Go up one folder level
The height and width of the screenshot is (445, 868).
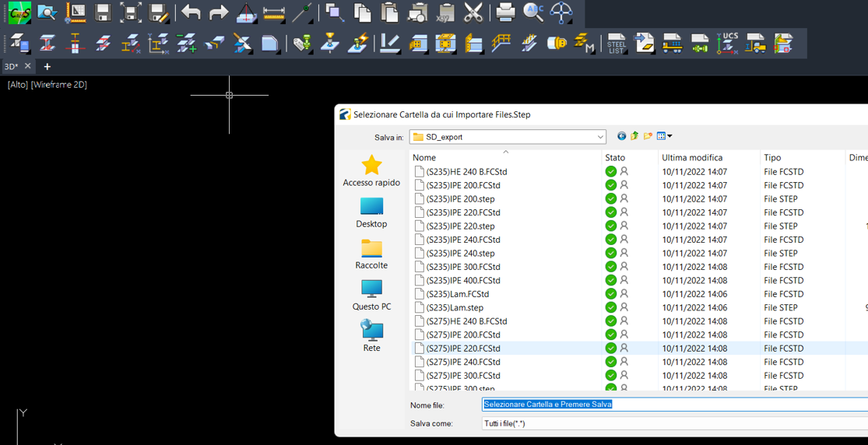pyautogui.click(x=634, y=136)
